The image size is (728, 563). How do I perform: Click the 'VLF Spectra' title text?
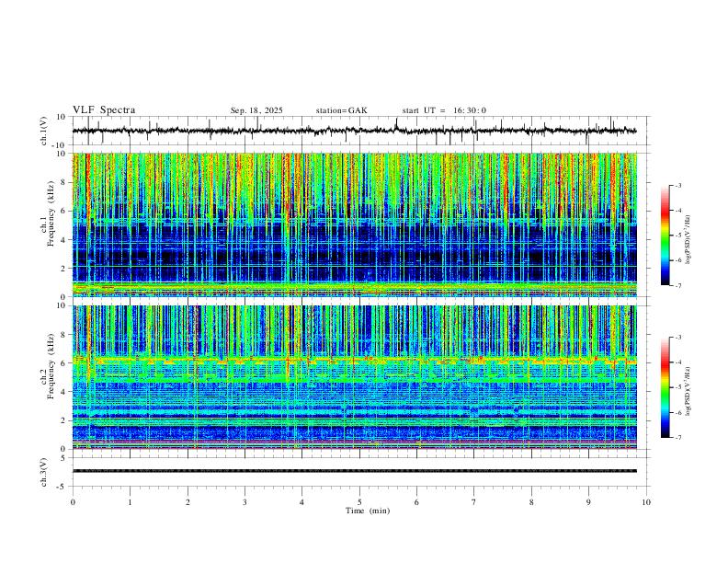[x=104, y=110]
